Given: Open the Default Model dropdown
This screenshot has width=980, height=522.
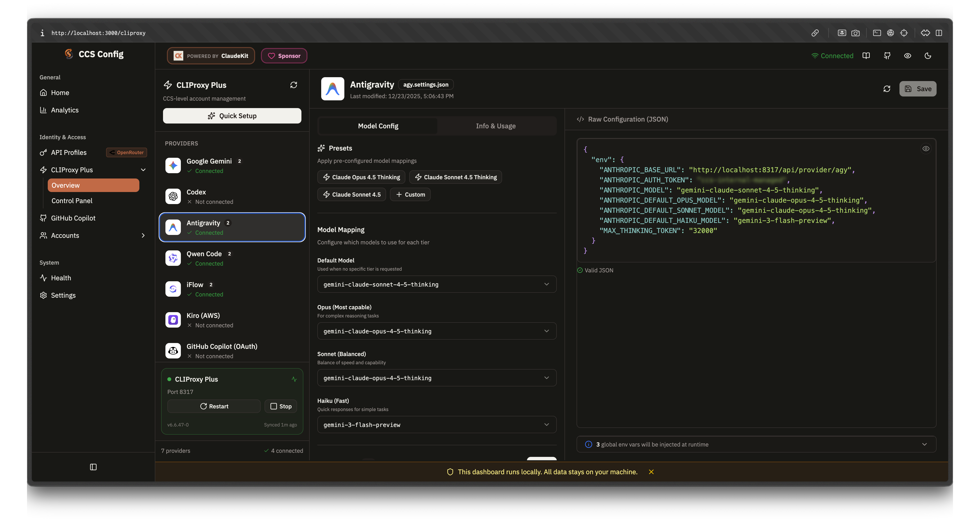Looking at the screenshot, I should coord(436,284).
